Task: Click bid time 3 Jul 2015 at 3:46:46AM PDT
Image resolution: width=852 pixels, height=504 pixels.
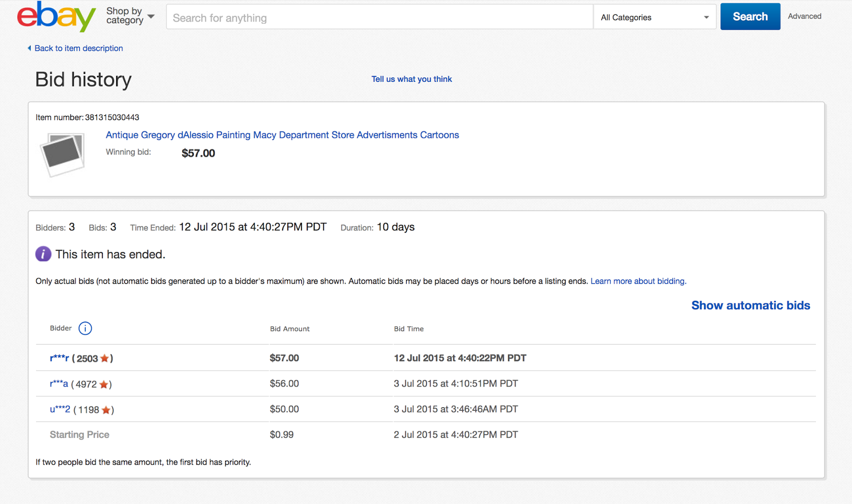Action: (x=456, y=409)
